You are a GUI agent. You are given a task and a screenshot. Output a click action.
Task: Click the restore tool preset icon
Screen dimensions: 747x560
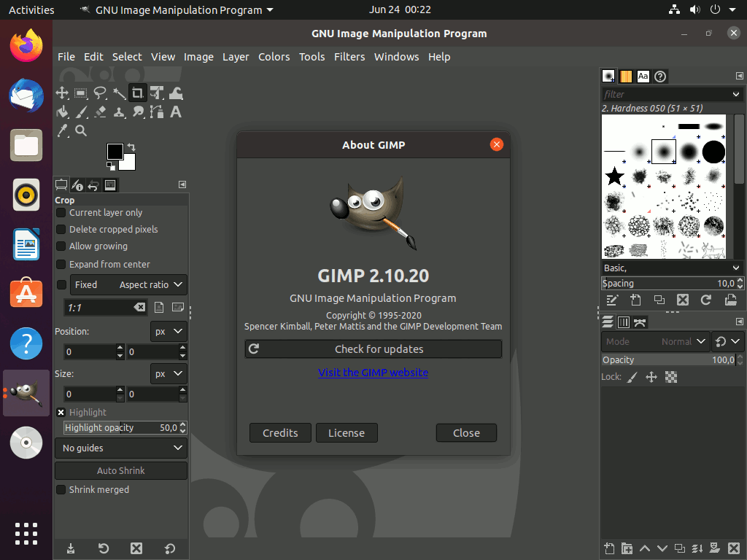pos(104,548)
